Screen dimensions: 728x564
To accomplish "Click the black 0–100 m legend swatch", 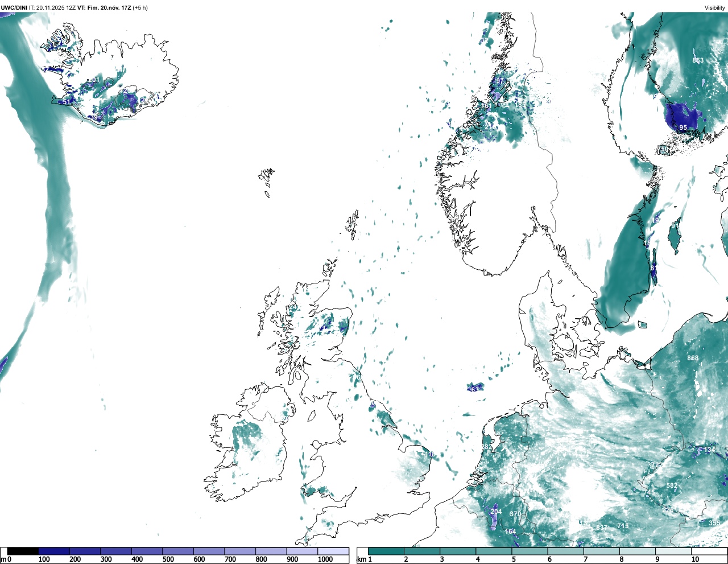I will (x=23, y=551).
